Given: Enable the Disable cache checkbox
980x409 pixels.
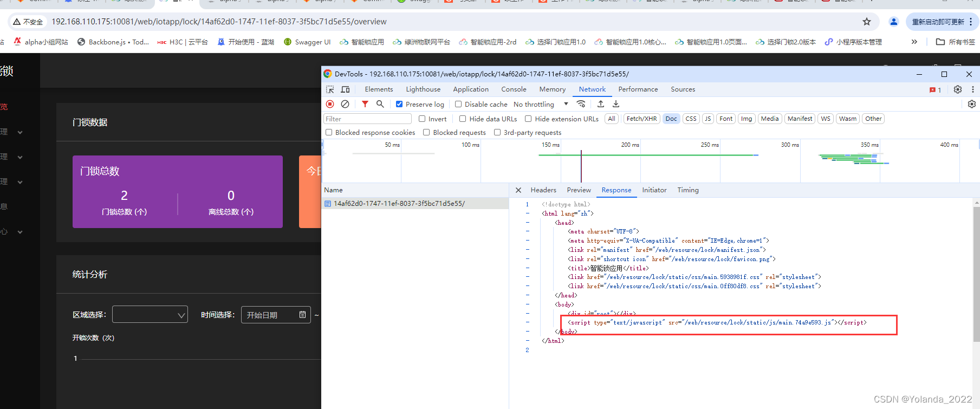Looking at the screenshot, I should 458,104.
